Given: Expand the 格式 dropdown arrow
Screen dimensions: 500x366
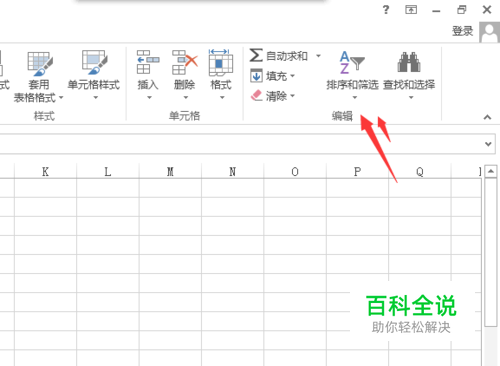Looking at the screenshot, I should click(x=222, y=98).
